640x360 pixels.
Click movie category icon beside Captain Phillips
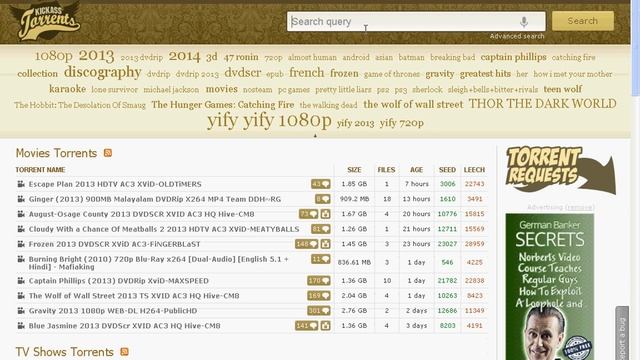click(x=21, y=281)
